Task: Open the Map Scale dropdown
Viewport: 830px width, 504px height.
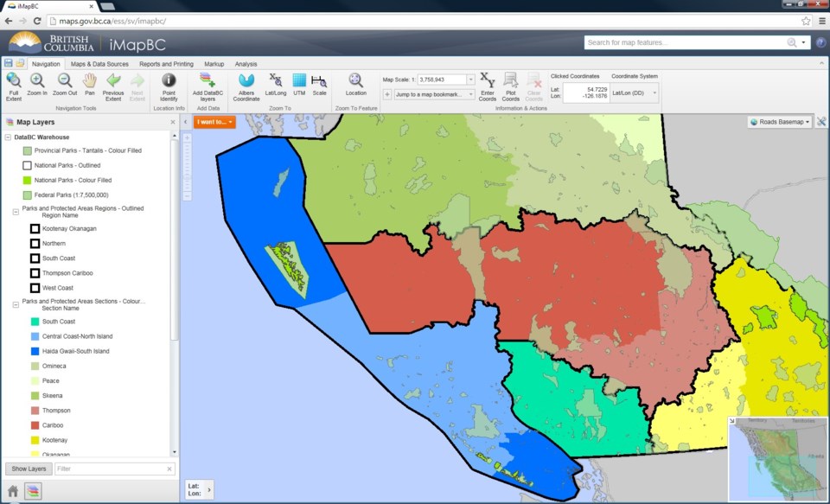Action: point(470,80)
